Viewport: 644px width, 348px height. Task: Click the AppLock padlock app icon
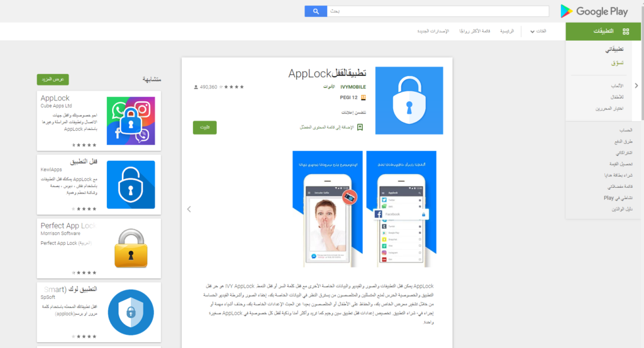coord(409,101)
